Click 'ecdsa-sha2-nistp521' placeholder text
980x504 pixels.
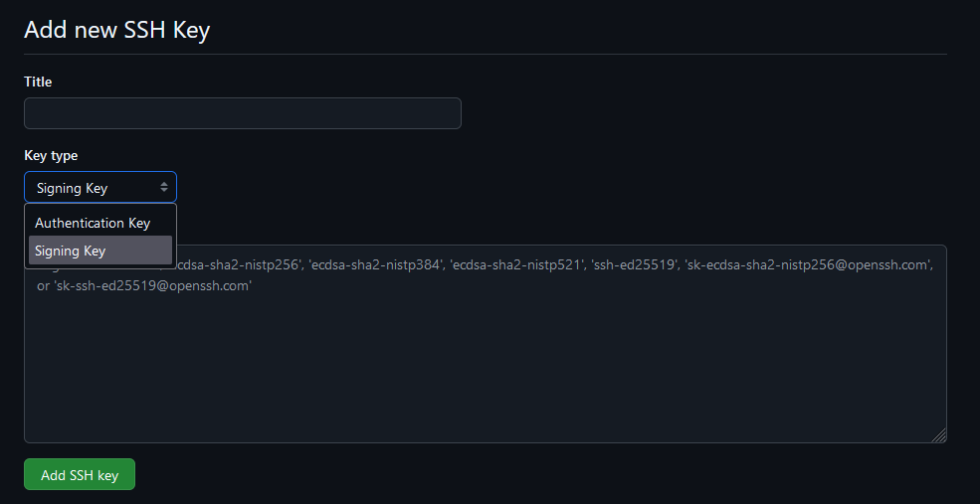pos(516,264)
